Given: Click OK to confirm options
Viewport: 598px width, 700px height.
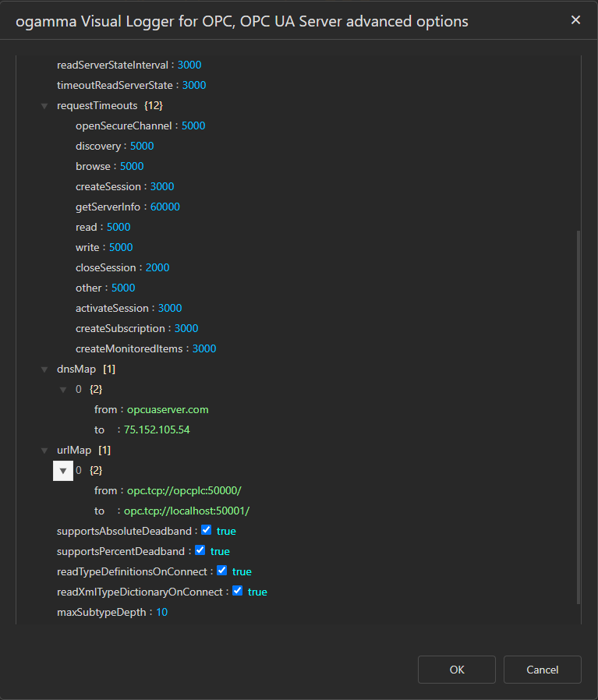Looking at the screenshot, I should pyautogui.click(x=456, y=670).
